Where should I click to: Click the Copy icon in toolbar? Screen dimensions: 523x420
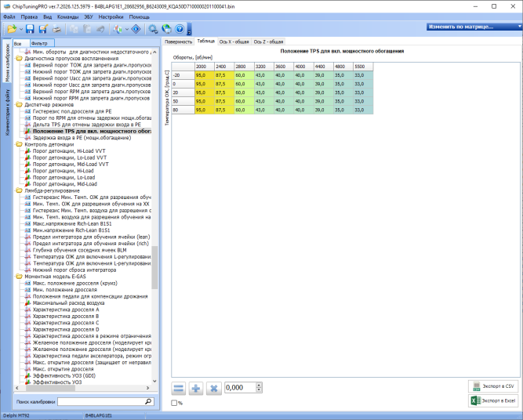(74, 29)
